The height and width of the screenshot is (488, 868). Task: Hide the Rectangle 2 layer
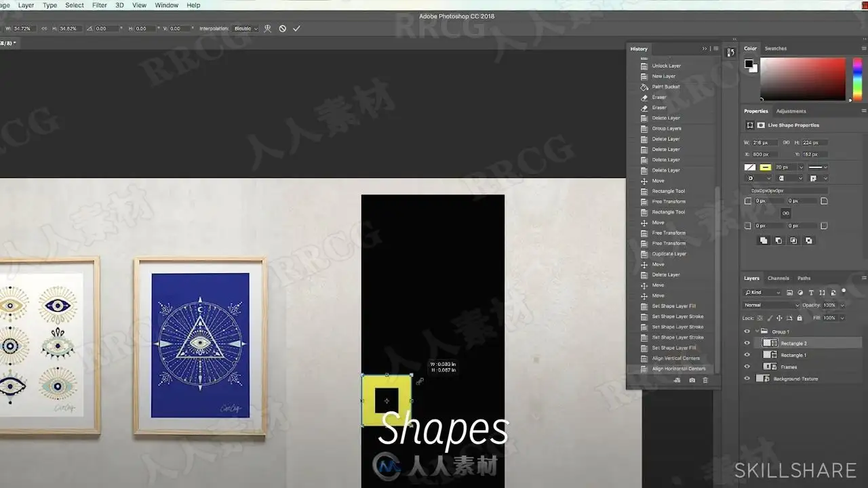point(747,344)
